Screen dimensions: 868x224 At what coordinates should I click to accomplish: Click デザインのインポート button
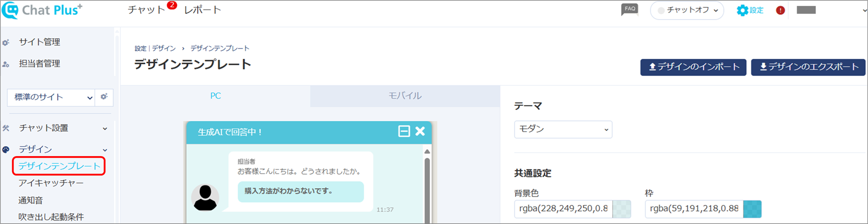[x=693, y=67]
